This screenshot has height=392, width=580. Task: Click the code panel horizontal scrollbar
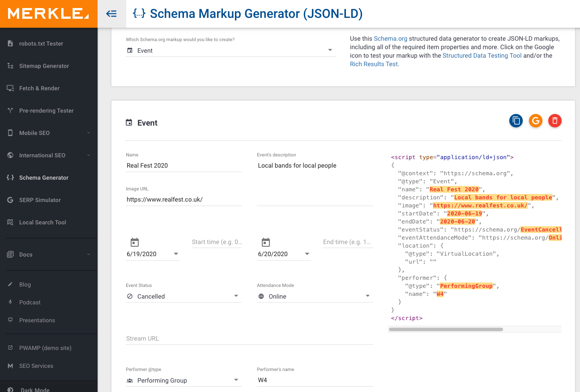[x=446, y=329]
